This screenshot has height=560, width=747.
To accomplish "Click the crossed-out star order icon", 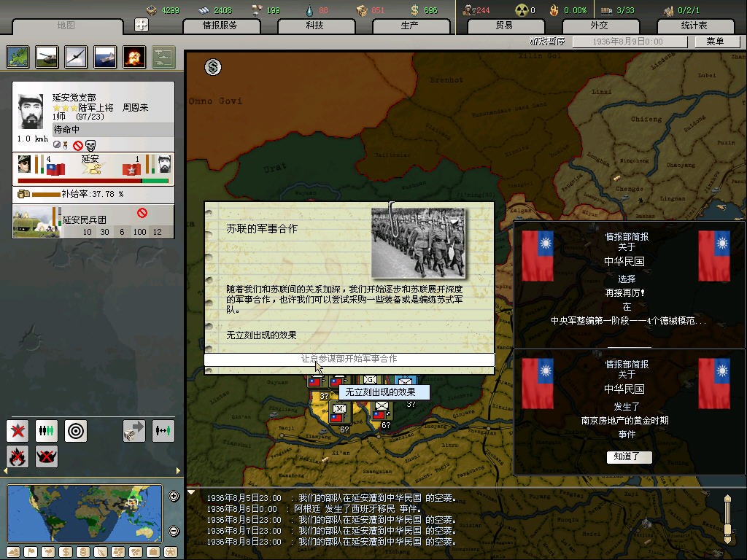I will click(18, 431).
